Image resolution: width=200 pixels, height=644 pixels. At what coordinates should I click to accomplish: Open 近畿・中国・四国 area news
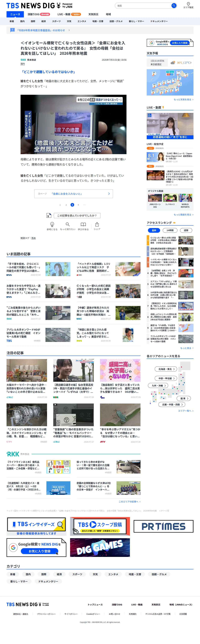(x=172, y=404)
